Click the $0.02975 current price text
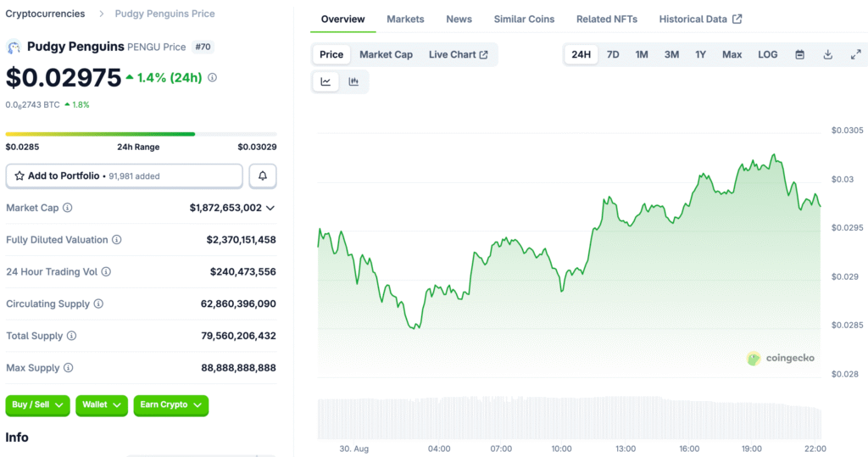This screenshot has height=457, width=868. 63,77
